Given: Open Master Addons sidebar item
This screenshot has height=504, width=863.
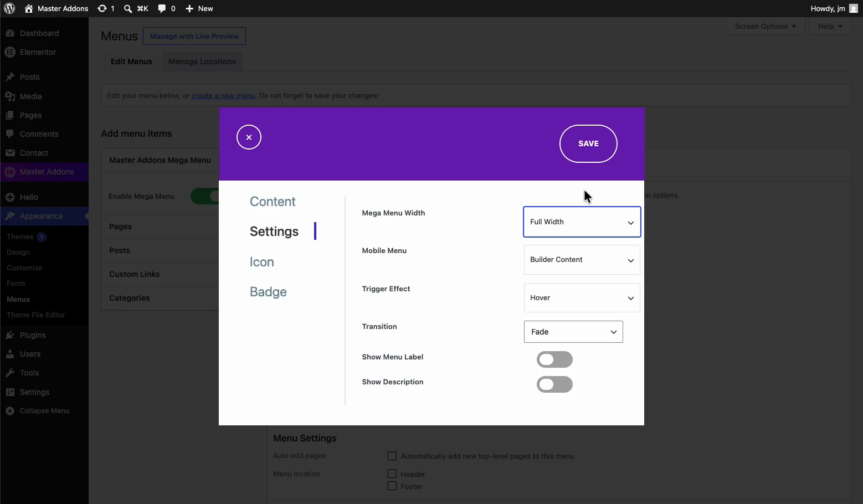Looking at the screenshot, I should 44,172.
